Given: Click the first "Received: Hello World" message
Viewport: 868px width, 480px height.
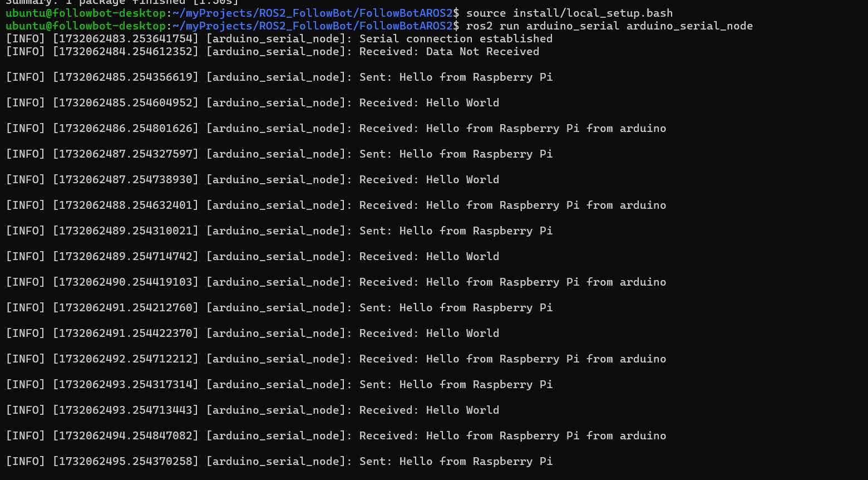Looking at the screenshot, I should click(429, 102).
